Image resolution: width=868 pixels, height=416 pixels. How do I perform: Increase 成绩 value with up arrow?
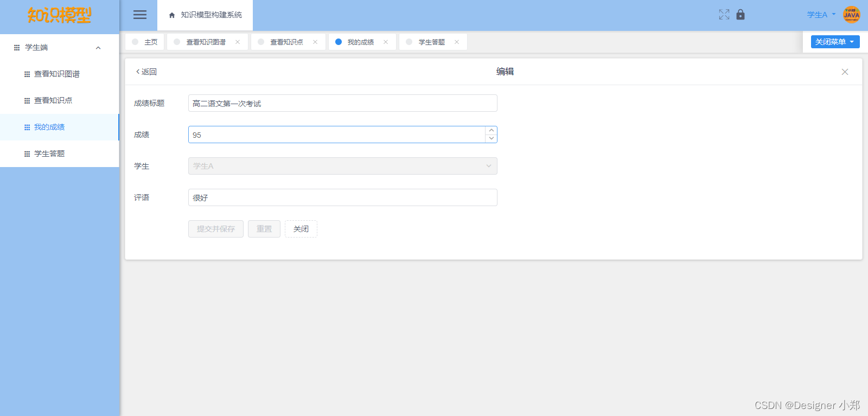(x=491, y=130)
